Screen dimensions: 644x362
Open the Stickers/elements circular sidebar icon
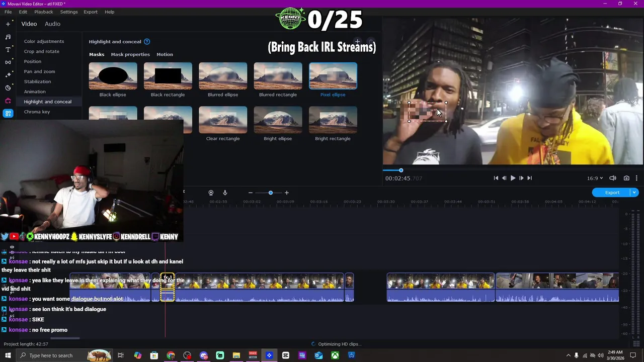pos(8,87)
